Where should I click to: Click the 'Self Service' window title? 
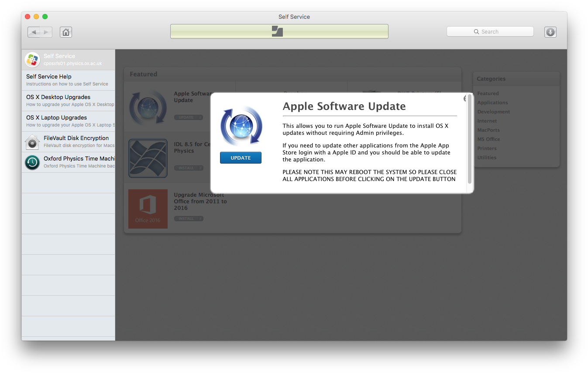[x=294, y=17]
